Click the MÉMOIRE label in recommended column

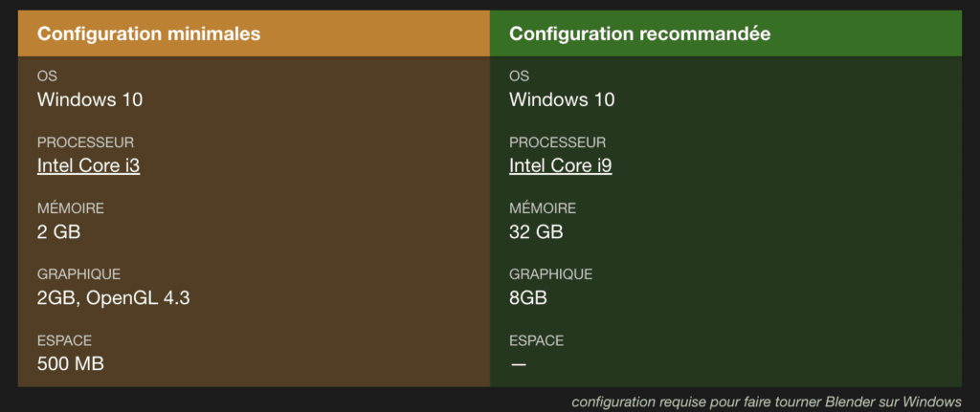543,208
